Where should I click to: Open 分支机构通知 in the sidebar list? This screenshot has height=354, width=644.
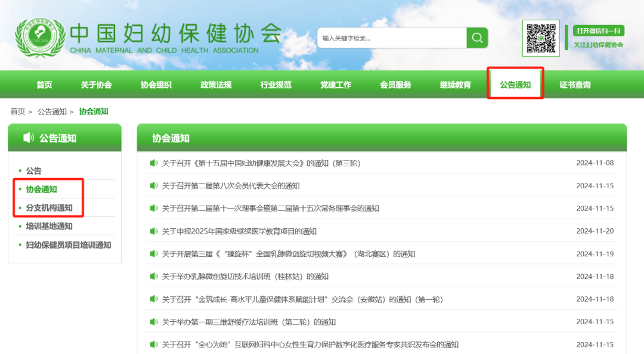[49, 208]
